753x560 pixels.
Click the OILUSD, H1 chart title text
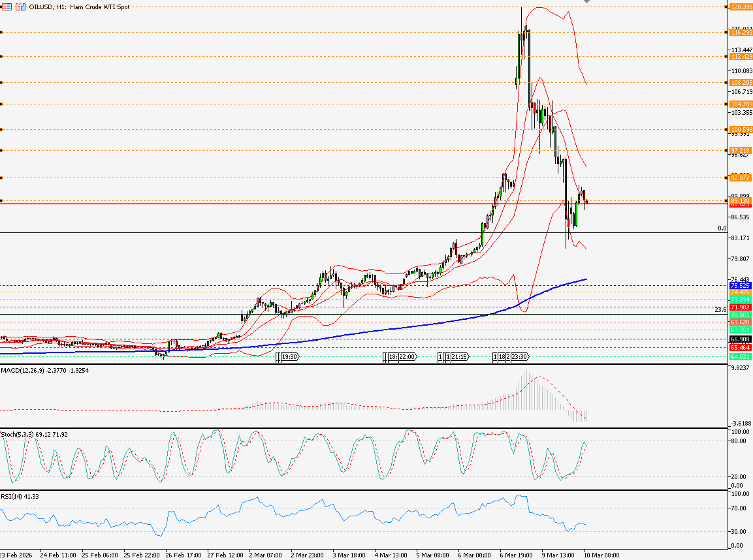[x=80, y=7]
